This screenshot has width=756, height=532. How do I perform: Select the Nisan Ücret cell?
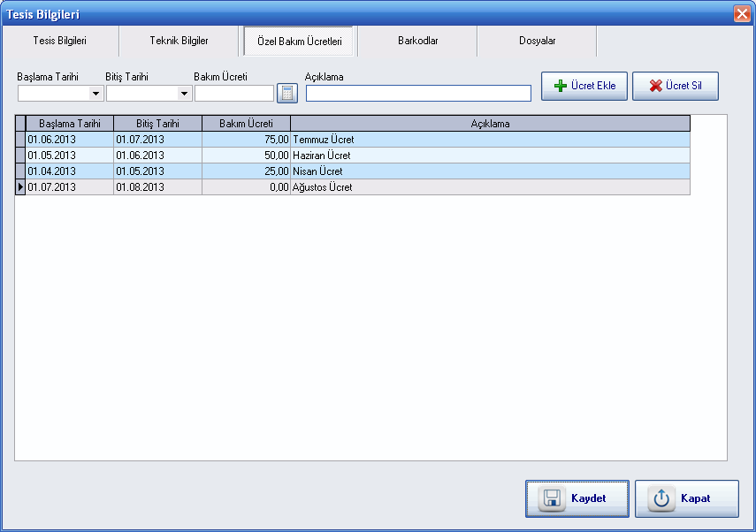click(x=490, y=171)
